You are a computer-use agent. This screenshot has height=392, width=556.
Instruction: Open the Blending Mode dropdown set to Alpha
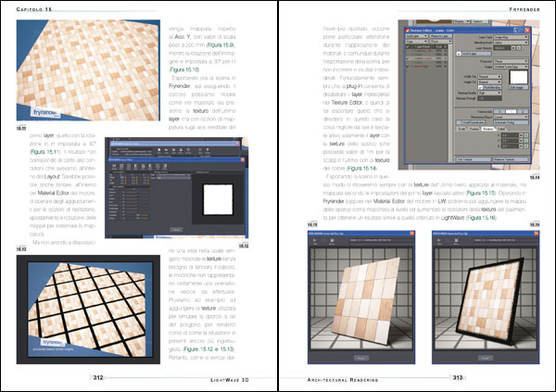pyautogui.click(x=511, y=43)
